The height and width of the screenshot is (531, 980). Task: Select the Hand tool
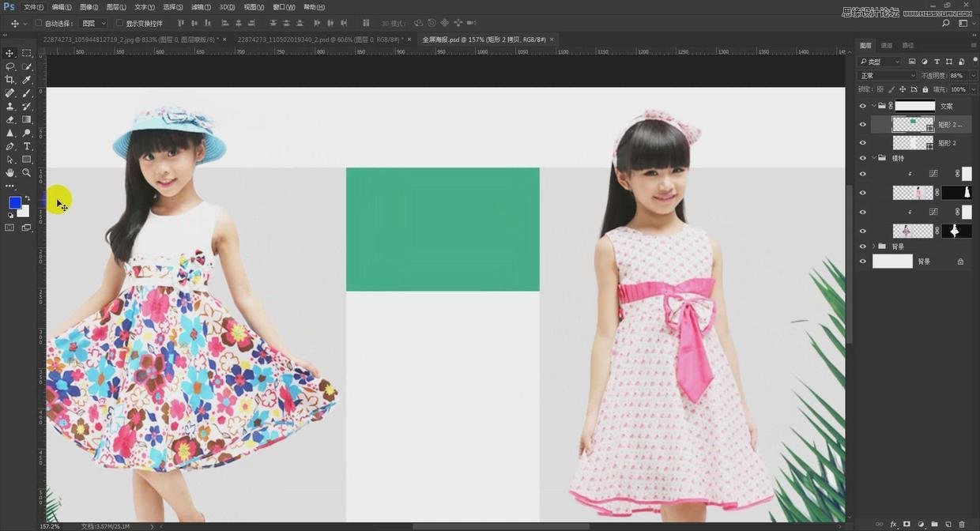(10, 172)
